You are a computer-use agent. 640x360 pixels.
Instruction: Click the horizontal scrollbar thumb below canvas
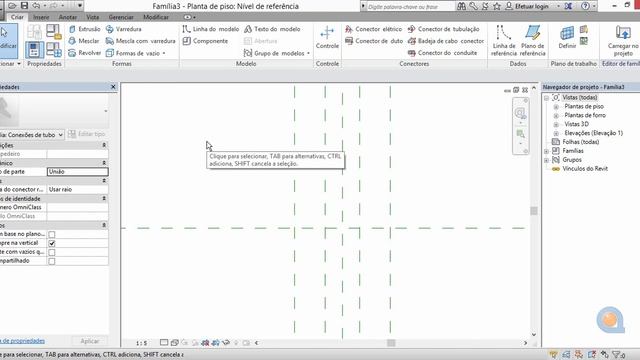[x=391, y=343]
